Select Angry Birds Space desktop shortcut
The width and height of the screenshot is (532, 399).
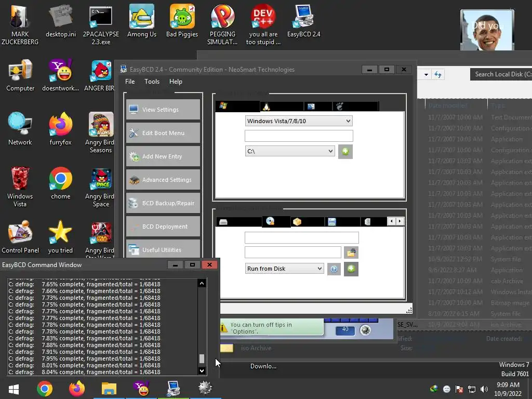coord(101,187)
